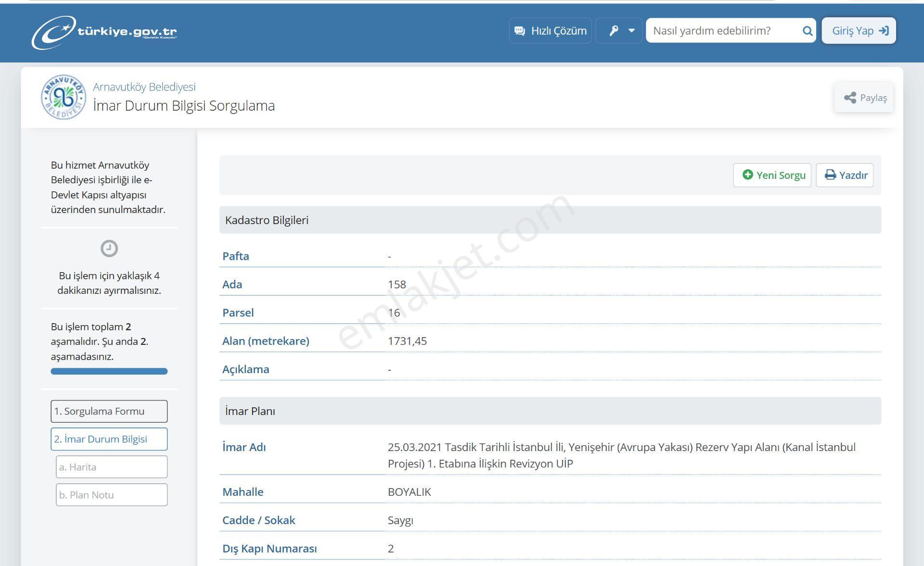Click the clock icon in the sidebar
This screenshot has width=924, height=566.
click(109, 249)
